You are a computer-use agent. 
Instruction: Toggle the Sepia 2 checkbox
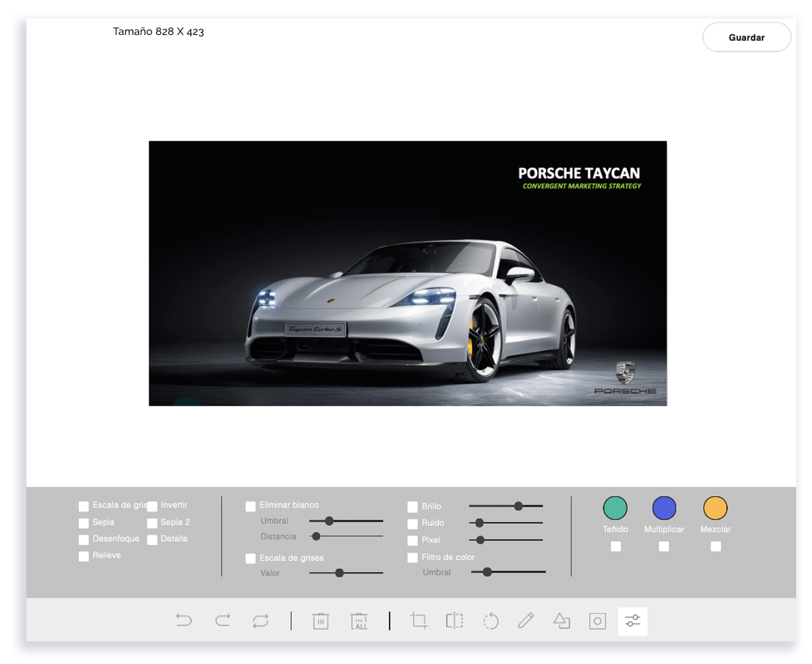[152, 523]
